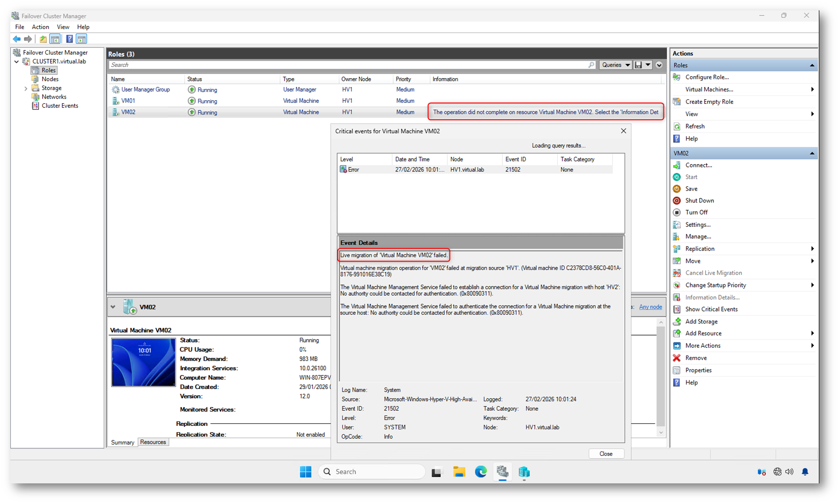Click the Close button in dialog
Viewport: 840px width, 504px height.
click(606, 454)
